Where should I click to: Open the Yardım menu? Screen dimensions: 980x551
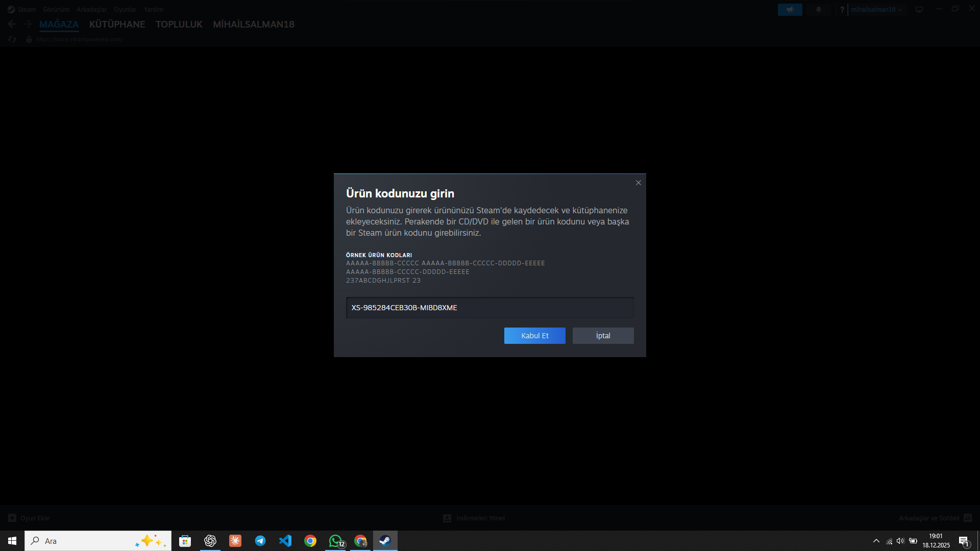154,10
